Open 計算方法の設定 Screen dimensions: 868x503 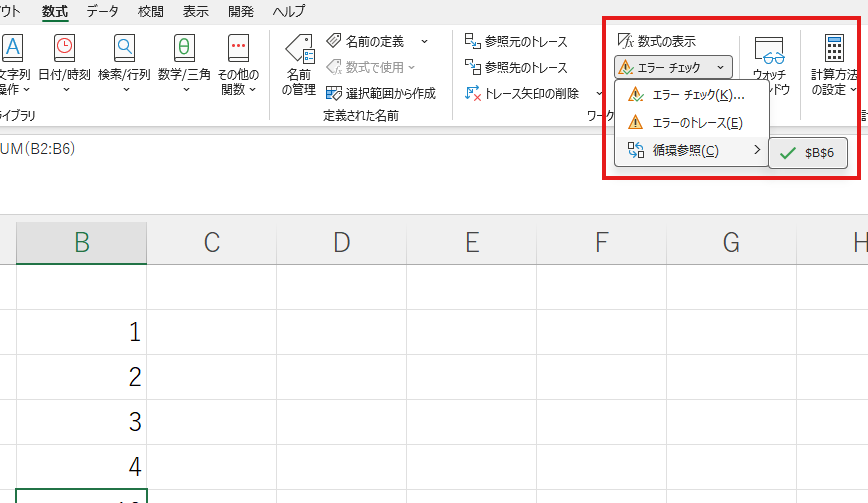(834, 65)
